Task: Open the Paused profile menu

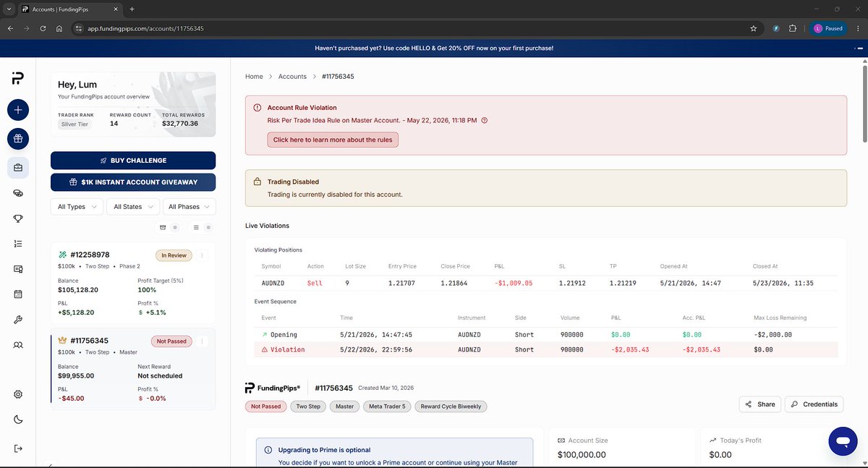Action: (827, 28)
